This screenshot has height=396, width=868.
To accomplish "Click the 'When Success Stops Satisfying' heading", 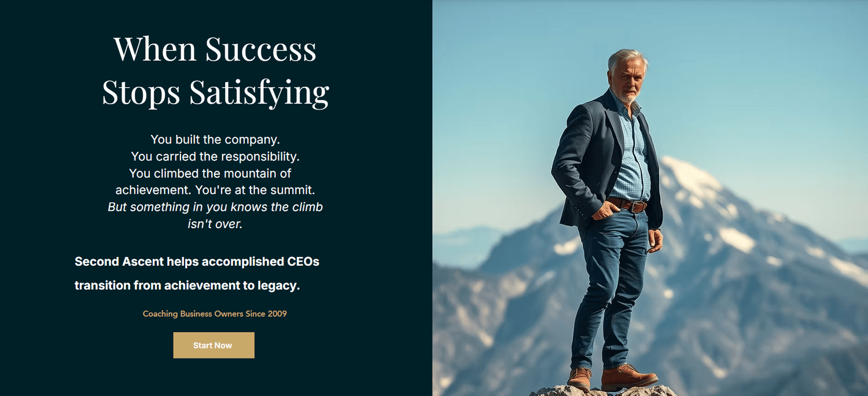I will [215, 71].
